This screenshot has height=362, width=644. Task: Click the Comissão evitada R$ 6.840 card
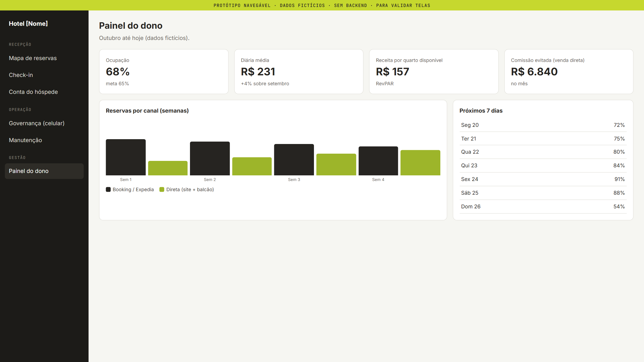point(569,72)
